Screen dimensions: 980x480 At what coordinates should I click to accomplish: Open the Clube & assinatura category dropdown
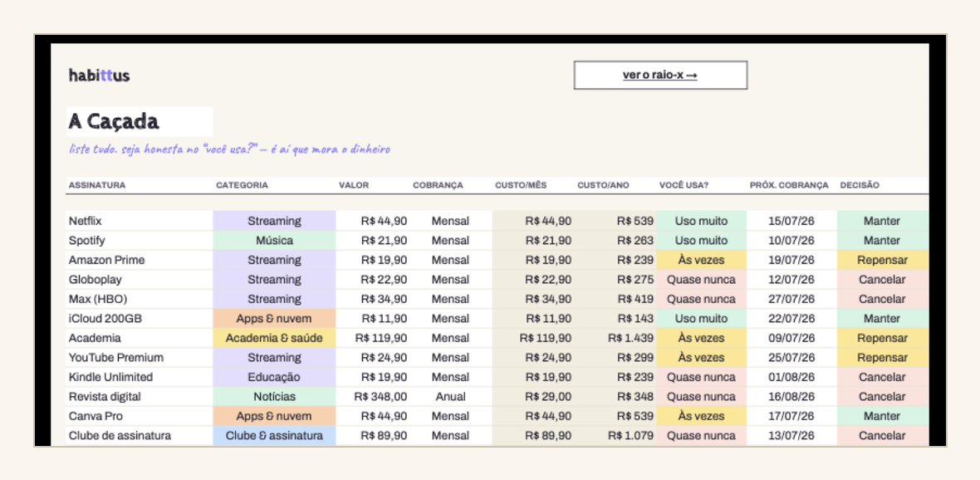coord(274,436)
